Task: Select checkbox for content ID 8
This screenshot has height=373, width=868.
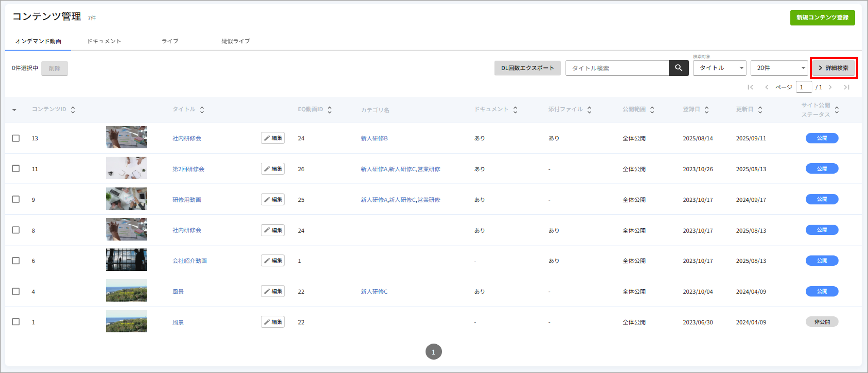Action: [x=16, y=230]
